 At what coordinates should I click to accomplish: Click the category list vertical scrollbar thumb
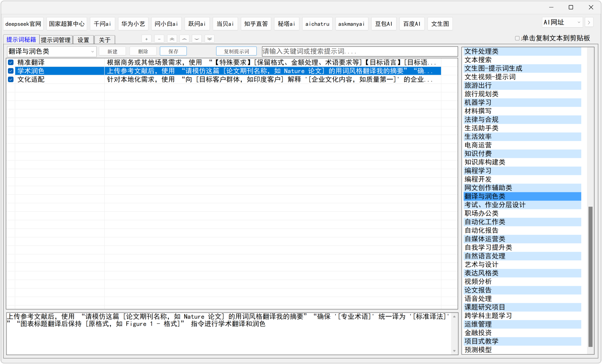[x=590, y=276]
